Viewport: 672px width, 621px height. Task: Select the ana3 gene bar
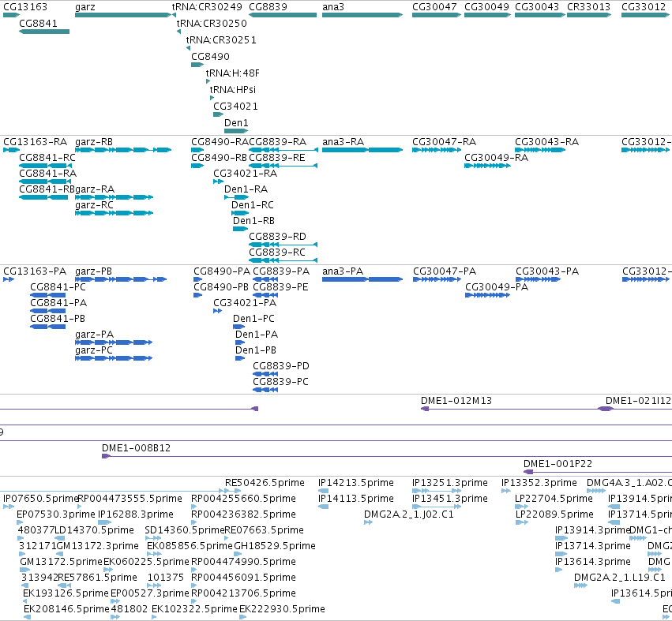click(362, 15)
